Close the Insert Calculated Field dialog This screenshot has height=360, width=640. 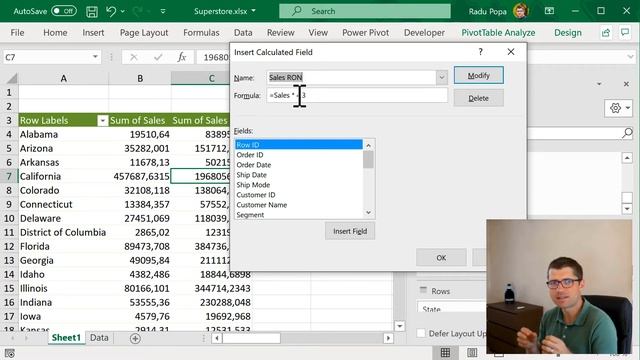511,52
